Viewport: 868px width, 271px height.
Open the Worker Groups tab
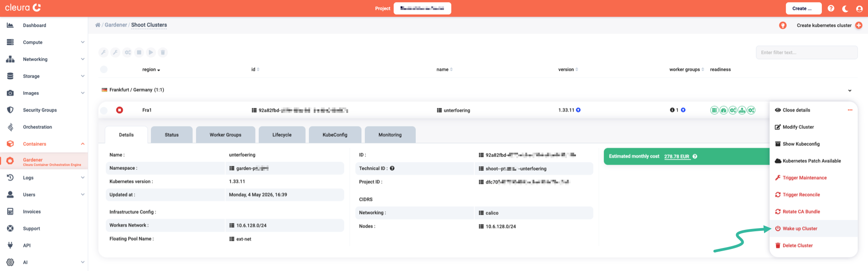click(226, 135)
